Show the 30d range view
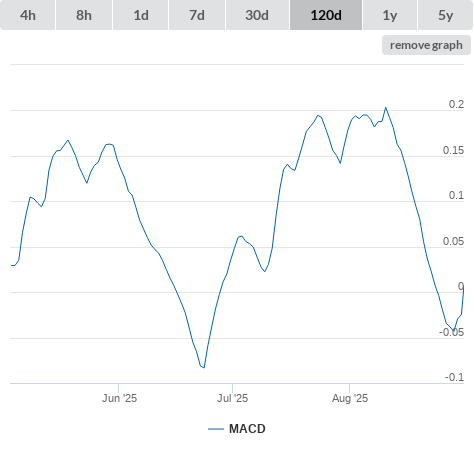 [x=257, y=15]
